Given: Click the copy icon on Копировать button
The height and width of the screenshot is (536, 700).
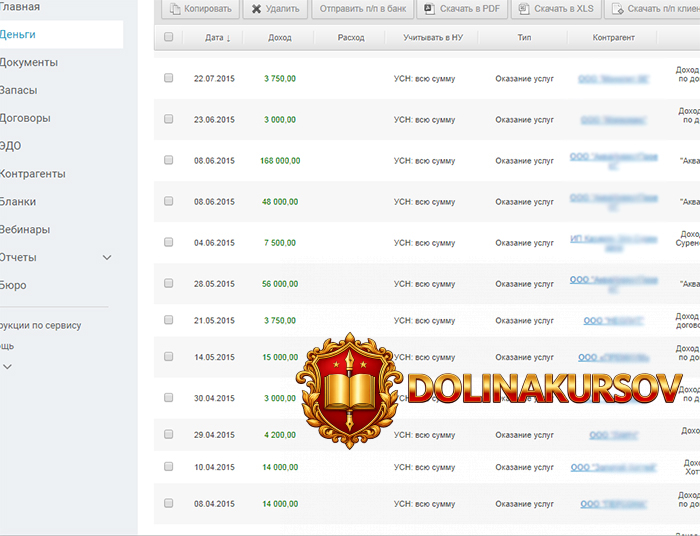Looking at the screenshot, I should [176, 9].
